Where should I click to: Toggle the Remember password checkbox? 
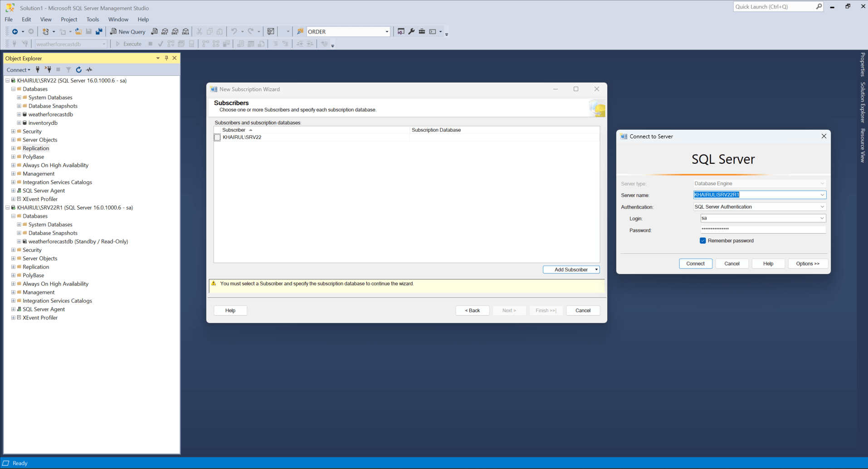click(x=702, y=241)
